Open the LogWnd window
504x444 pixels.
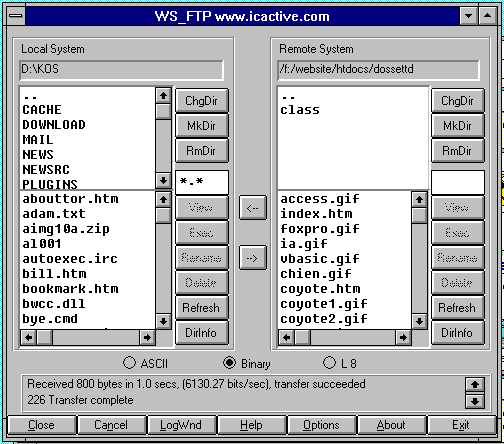coord(181,425)
